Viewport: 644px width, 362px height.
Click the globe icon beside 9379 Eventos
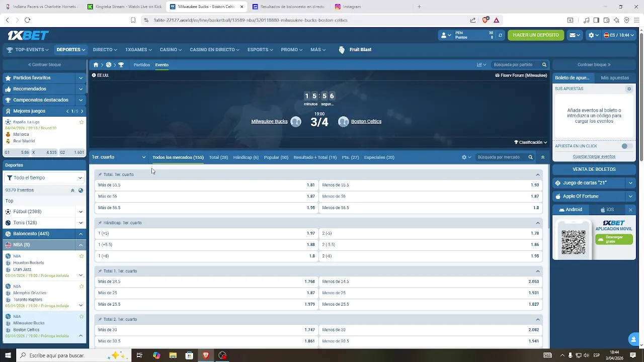(x=80, y=191)
